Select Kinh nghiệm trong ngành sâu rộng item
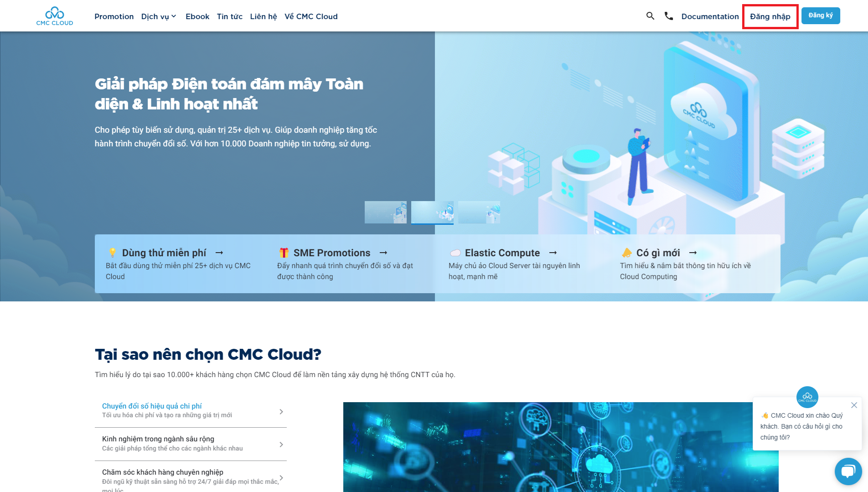The height and width of the screenshot is (492, 868). point(191,444)
